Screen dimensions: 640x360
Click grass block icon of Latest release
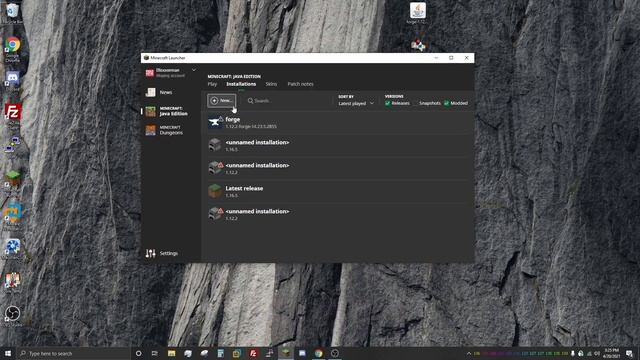coord(215,191)
